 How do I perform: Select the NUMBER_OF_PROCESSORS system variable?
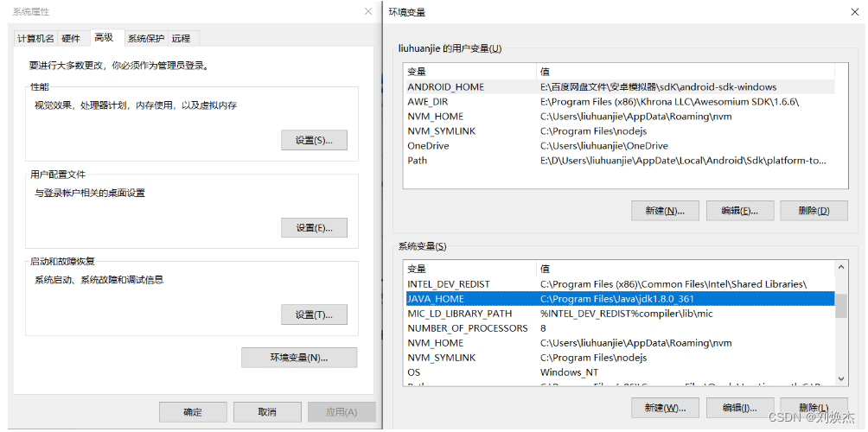[x=619, y=328]
